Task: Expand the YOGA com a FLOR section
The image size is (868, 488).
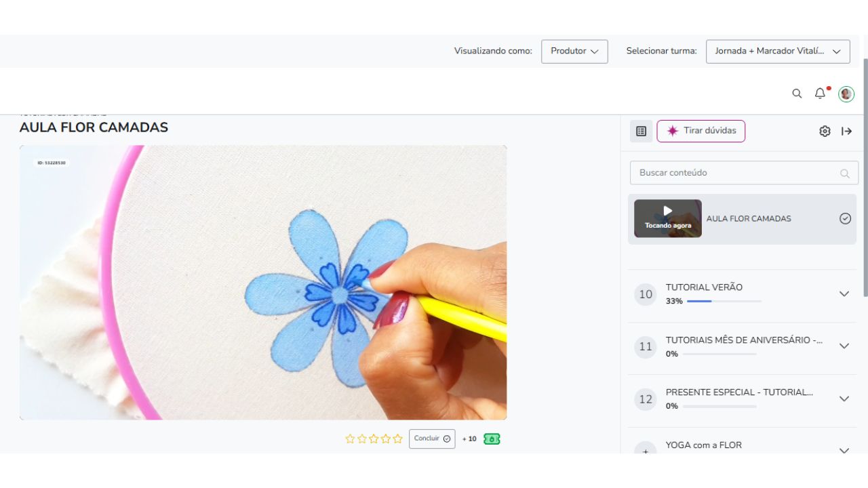Action: 844,450
